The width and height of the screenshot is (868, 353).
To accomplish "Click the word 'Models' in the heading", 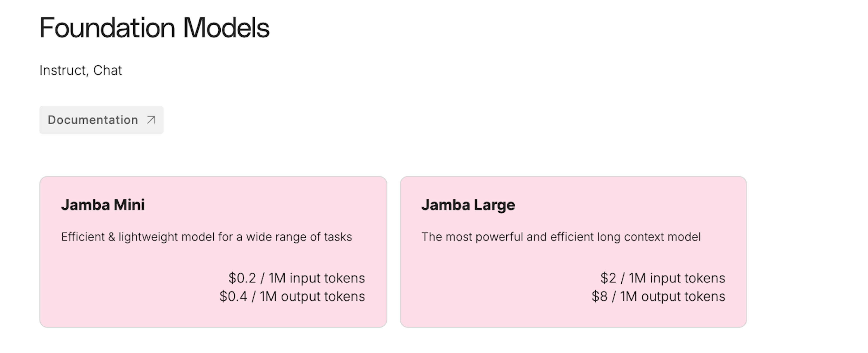I will [x=226, y=28].
